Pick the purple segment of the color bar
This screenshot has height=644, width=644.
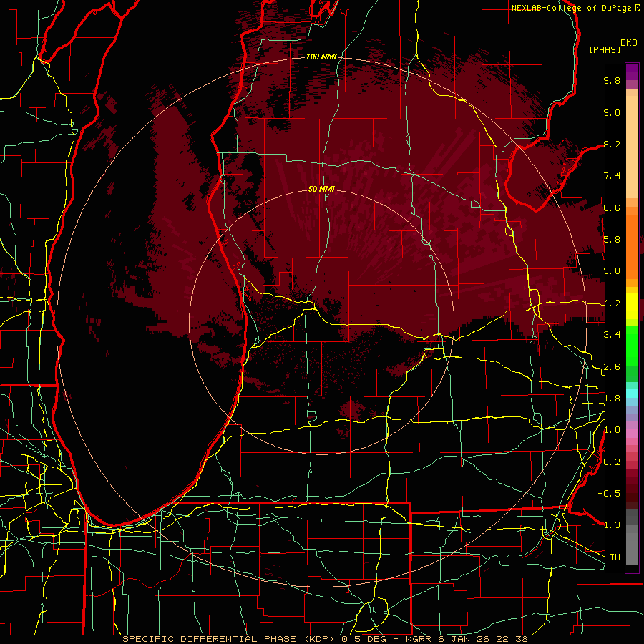(x=632, y=72)
